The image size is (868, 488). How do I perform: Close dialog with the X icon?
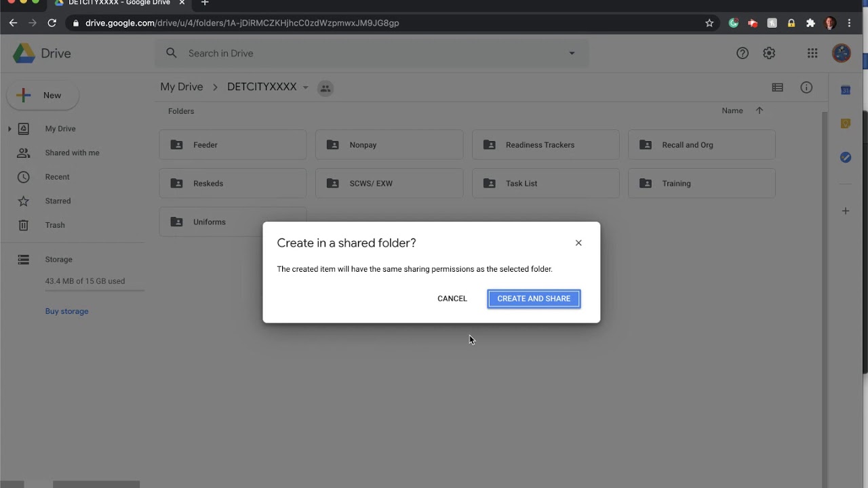click(578, 243)
